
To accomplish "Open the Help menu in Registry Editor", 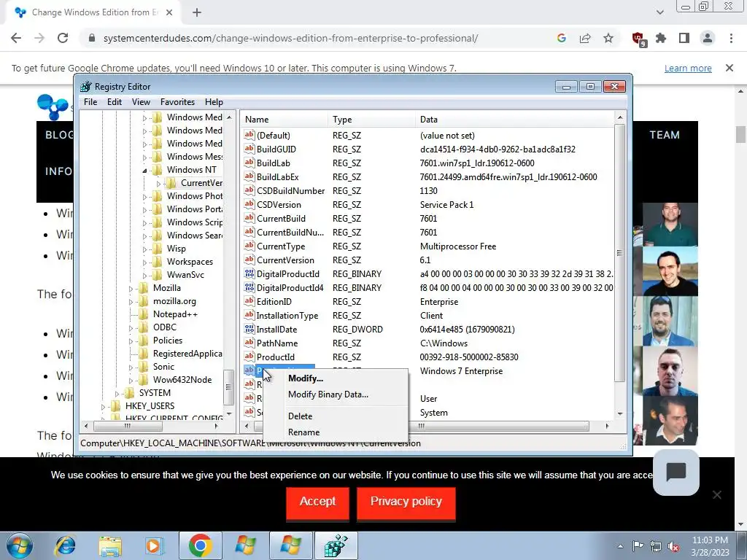I will 214,102.
